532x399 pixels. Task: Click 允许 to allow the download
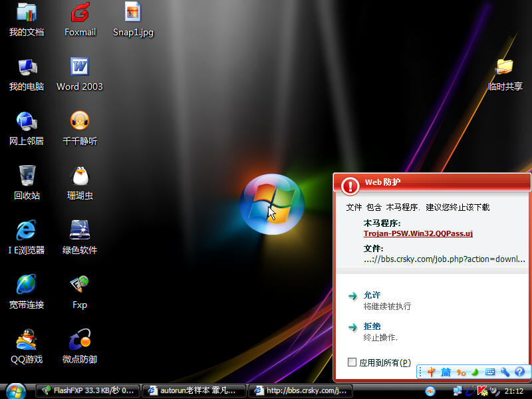pos(372,295)
